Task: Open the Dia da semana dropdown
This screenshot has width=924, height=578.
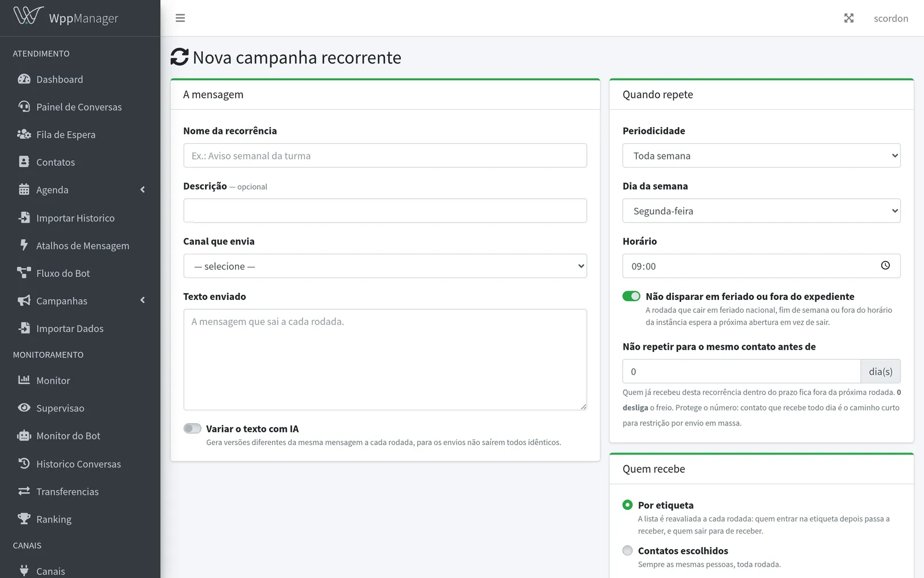Action: [761, 211]
